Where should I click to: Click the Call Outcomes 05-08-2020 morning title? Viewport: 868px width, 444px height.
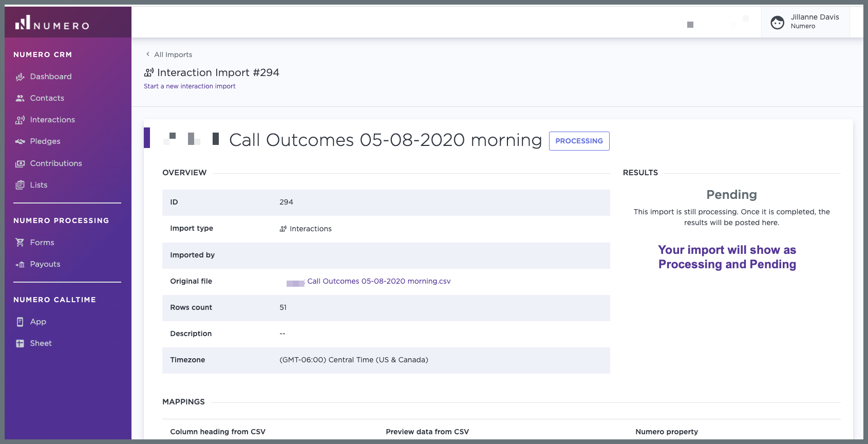click(385, 140)
